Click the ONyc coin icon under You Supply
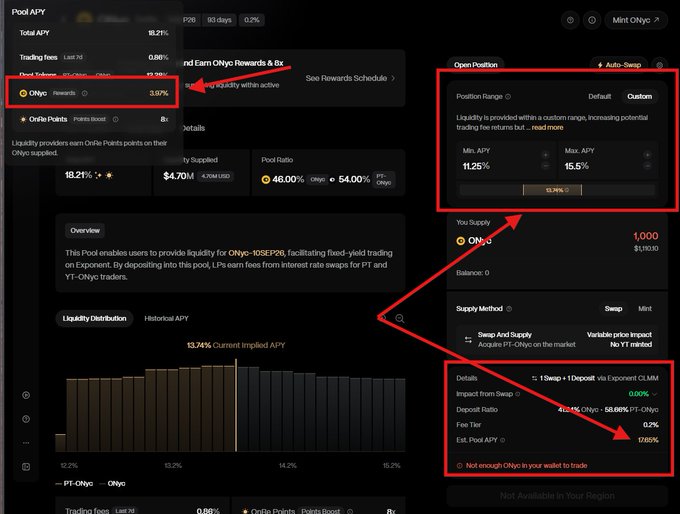The width and height of the screenshot is (680, 514). pos(461,241)
